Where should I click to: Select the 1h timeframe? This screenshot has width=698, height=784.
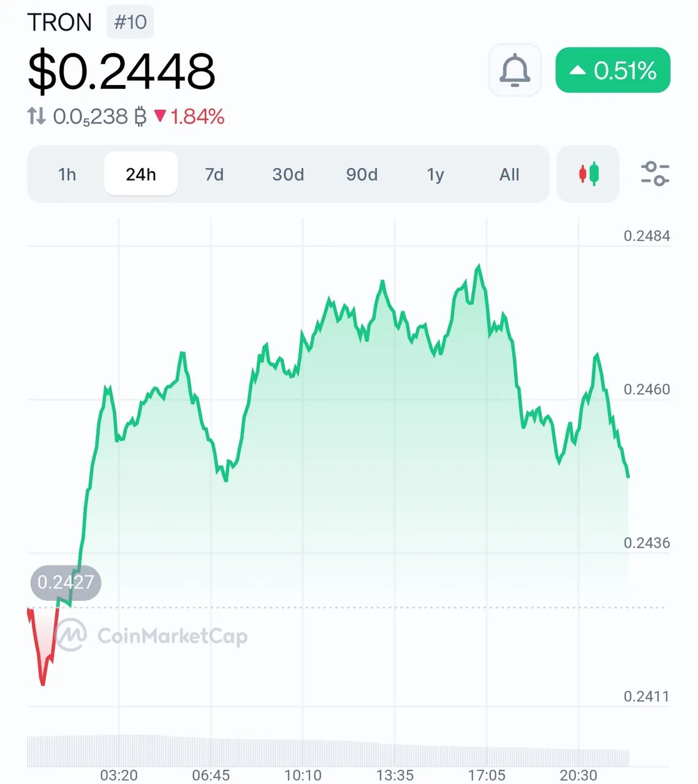[x=67, y=175]
